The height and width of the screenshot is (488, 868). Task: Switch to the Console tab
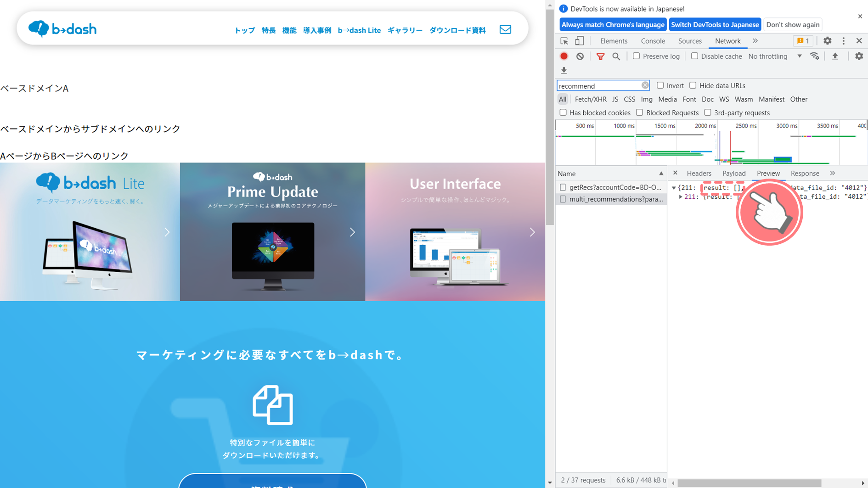coord(653,41)
